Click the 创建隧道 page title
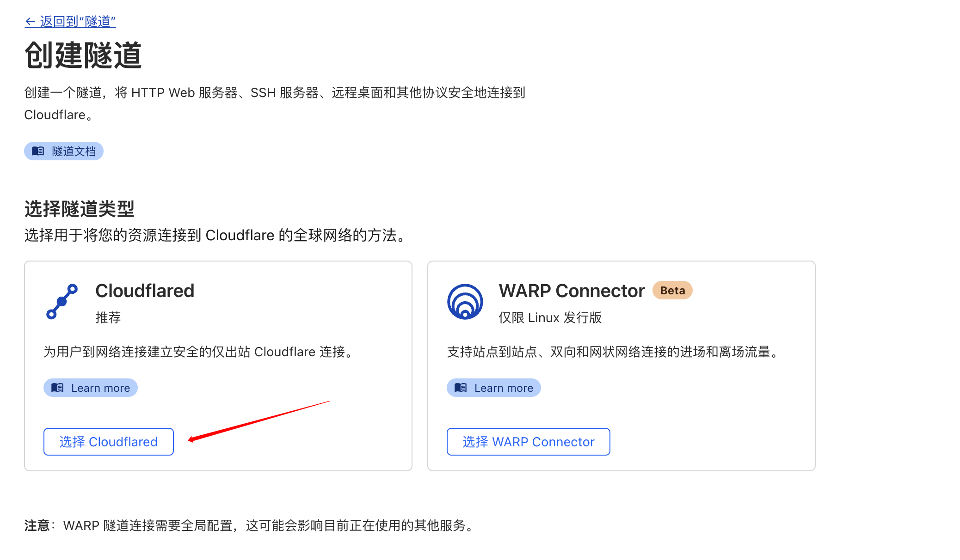960x560 pixels. (x=83, y=55)
